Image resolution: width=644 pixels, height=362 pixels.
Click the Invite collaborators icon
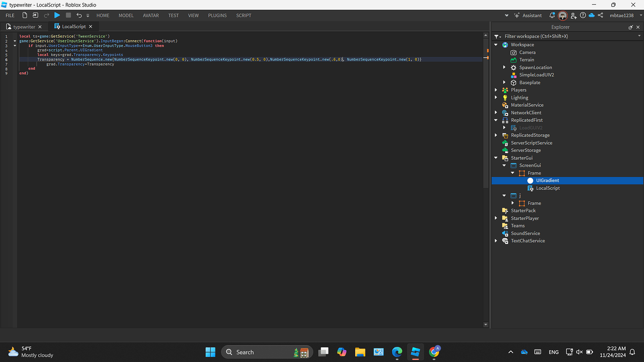click(x=574, y=15)
